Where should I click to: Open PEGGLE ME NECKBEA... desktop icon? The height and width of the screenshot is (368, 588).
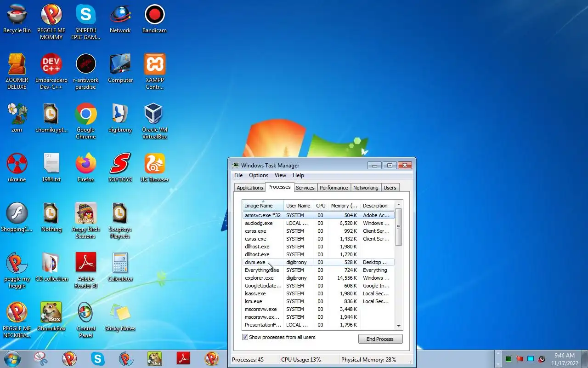pyautogui.click(x=17, y=321)
